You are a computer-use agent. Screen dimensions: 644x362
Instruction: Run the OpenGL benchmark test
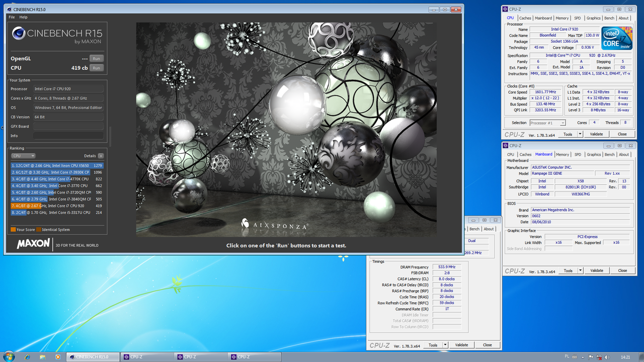pyautogui.click(x=97, y=58)
